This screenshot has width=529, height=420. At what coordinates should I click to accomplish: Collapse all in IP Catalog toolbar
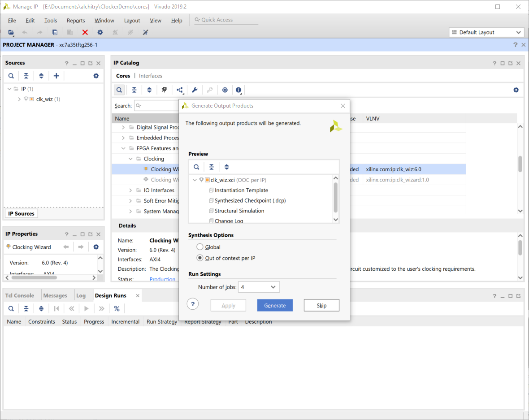click(134, 90)
